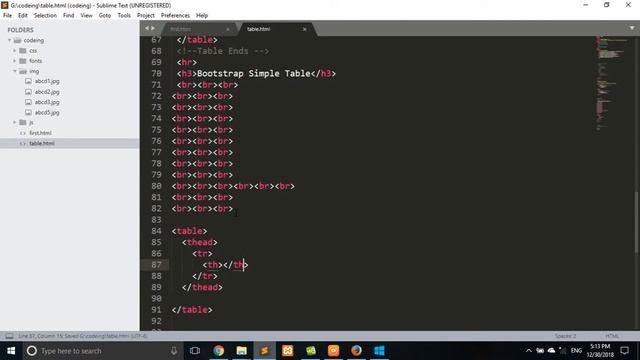
Task: Click the Cortana microphone icon
Action: (x=174, y=351)
